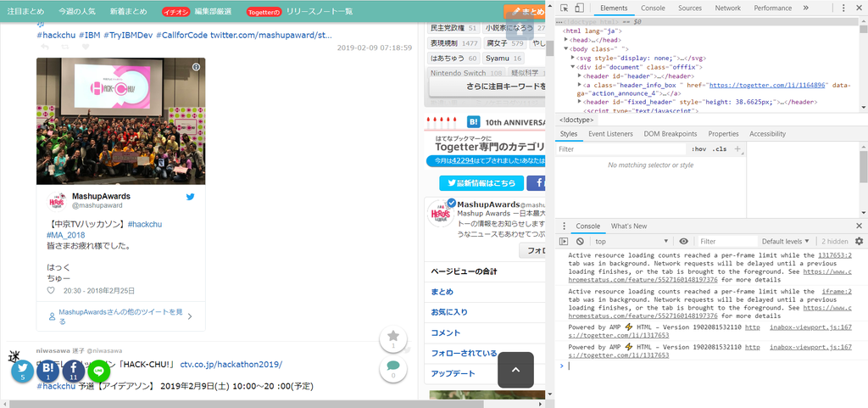Click the live expression eye icon
This screenshot has width=868, height=408.
coord(684,242)
